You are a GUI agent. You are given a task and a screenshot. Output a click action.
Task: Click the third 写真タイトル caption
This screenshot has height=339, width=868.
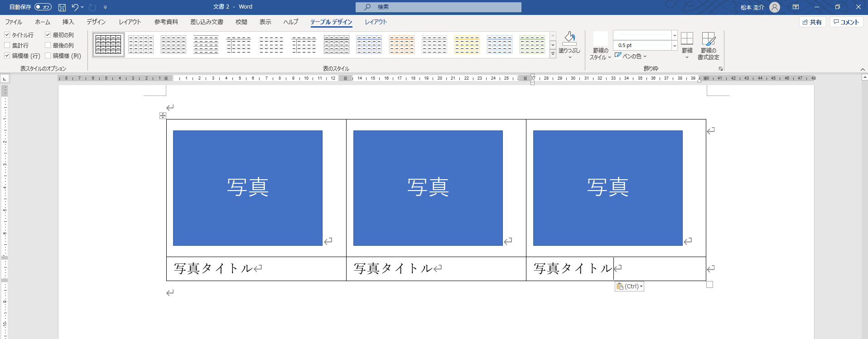click(x=573, y=268)
